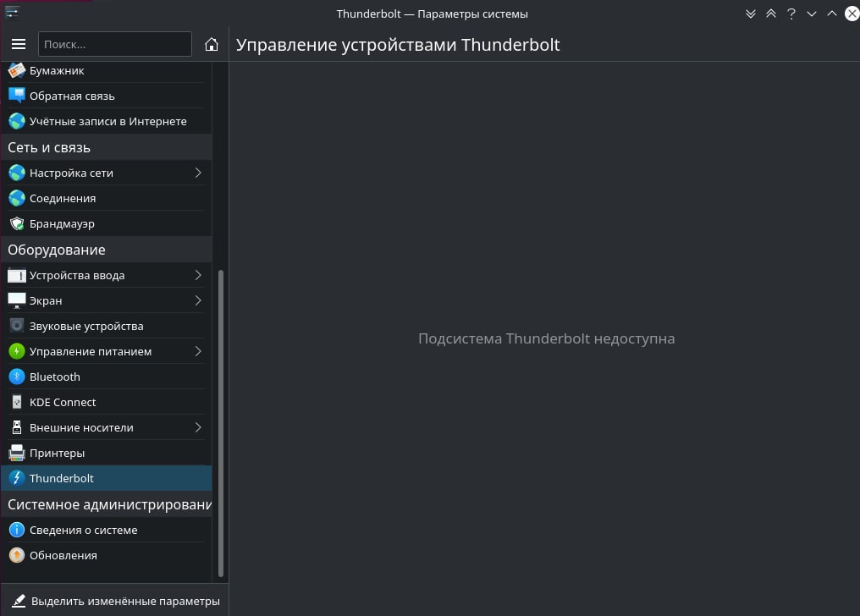The image size is (860, 616).
Task: Click the question mark help button
Action: [x=791, y=14]
